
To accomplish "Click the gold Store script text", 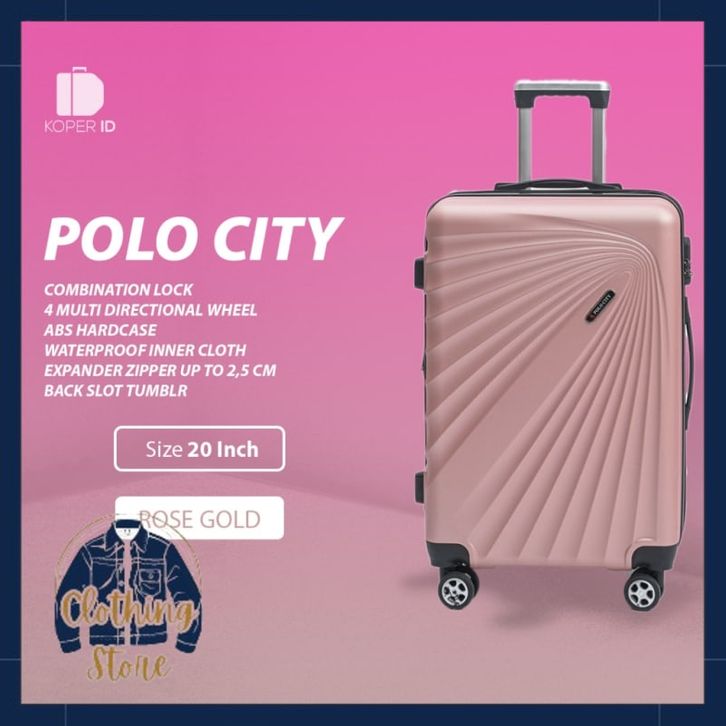I will click(x=128, y=664).
